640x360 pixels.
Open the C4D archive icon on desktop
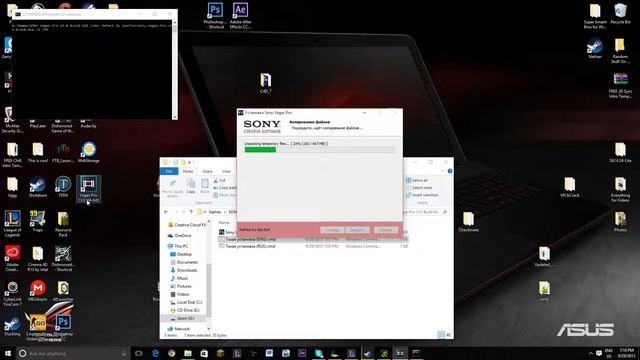pos(265,83)
